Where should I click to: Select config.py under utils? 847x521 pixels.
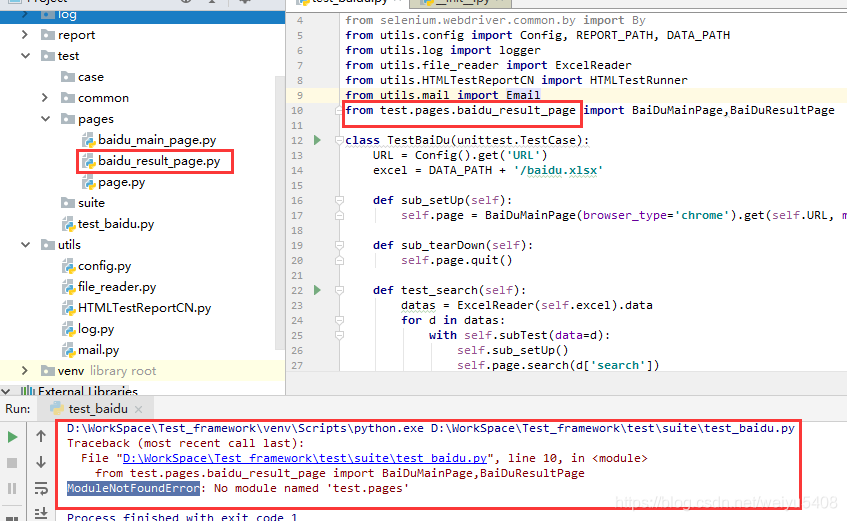[104, 266]
